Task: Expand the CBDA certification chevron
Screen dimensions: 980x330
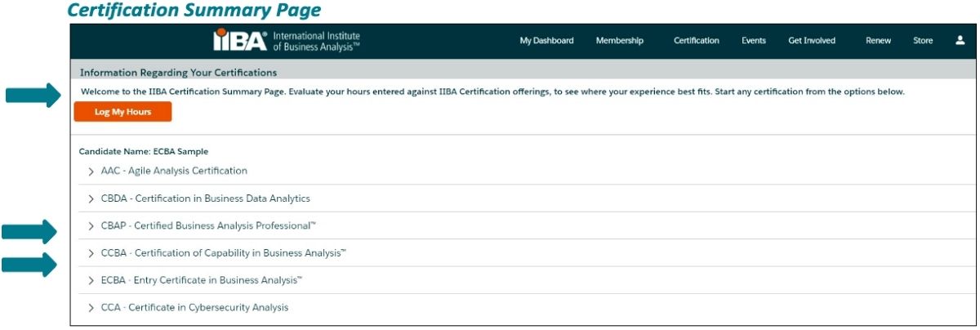Action: [91, 198]
